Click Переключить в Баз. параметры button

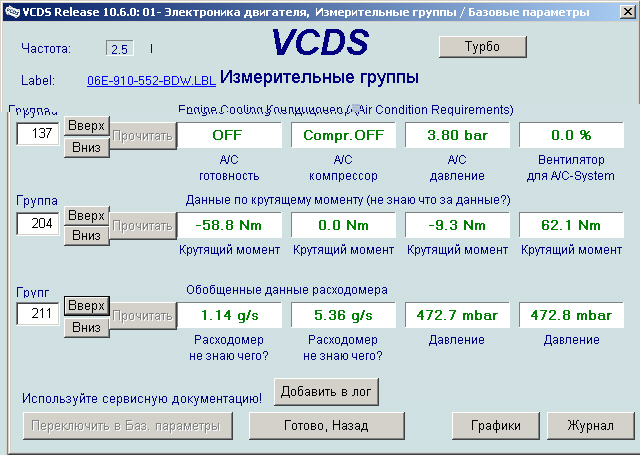(x=128, y=426)
